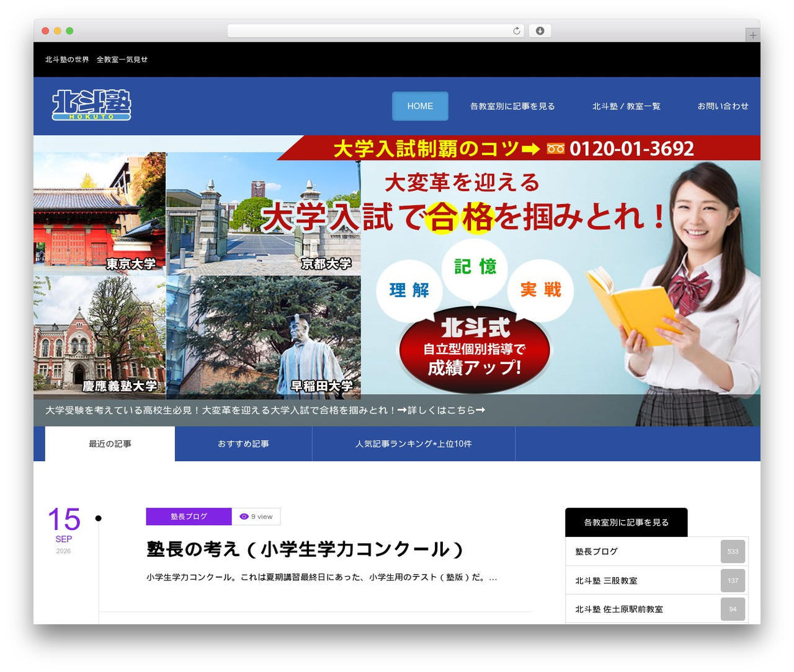The image size is (794, 672).
Task: Open 各教室別に記事を見る in the navigation bar
Action: (512, 106)
